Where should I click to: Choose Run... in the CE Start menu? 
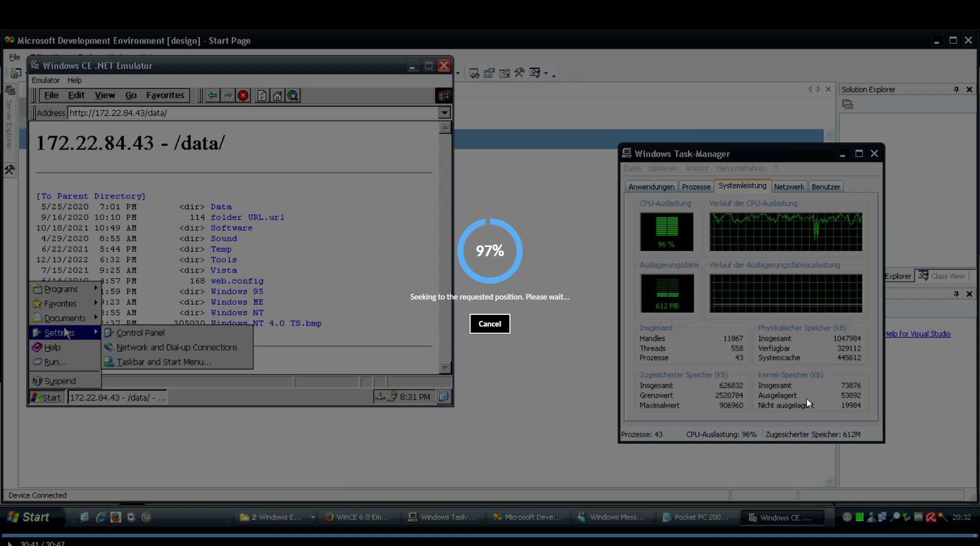tap(65, 362)
